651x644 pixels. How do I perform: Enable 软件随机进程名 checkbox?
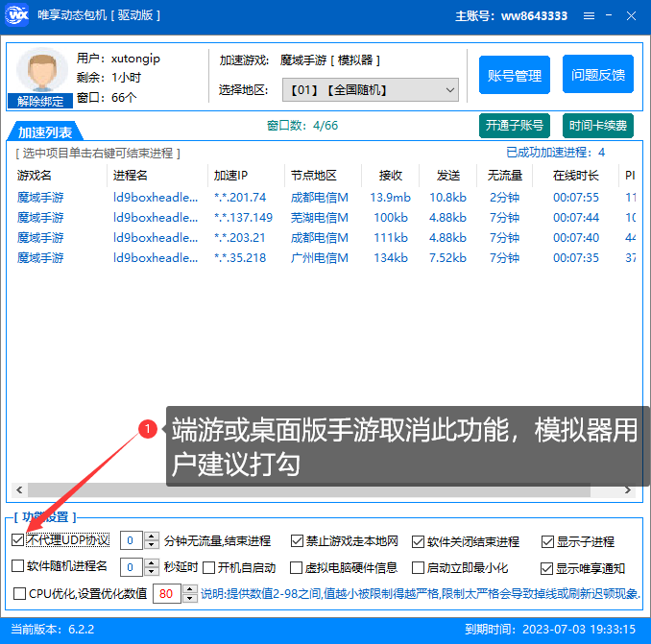click(x=18, y=565)
